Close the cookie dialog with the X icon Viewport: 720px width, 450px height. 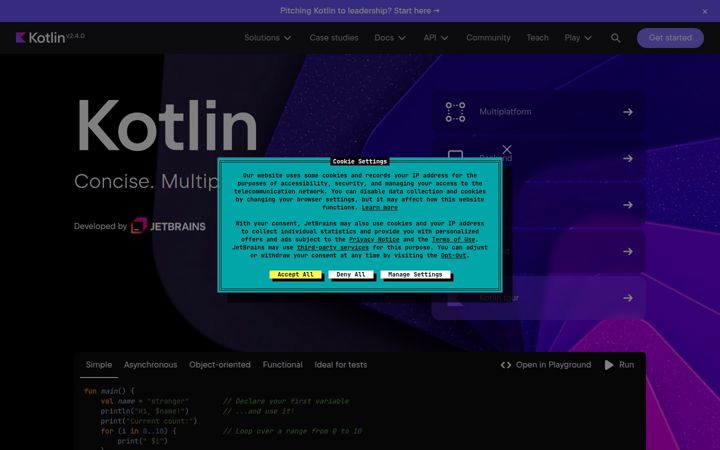click(507, 149)
